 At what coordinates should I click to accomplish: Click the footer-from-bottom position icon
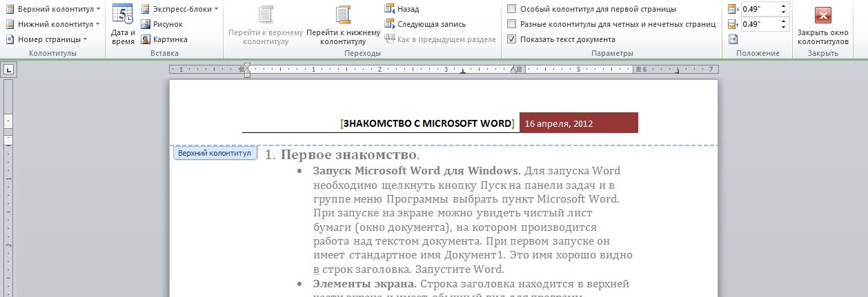pyautogui.click(x=733, y=24)
